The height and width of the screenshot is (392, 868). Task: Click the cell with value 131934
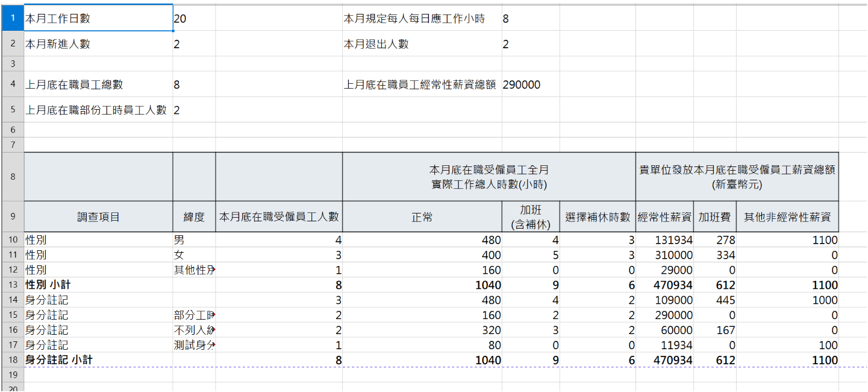pos(665,240)
